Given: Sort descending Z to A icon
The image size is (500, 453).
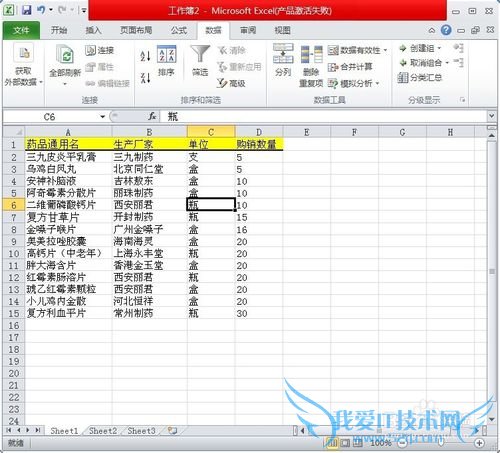Looking at the screenshot, I should point(145,78).
